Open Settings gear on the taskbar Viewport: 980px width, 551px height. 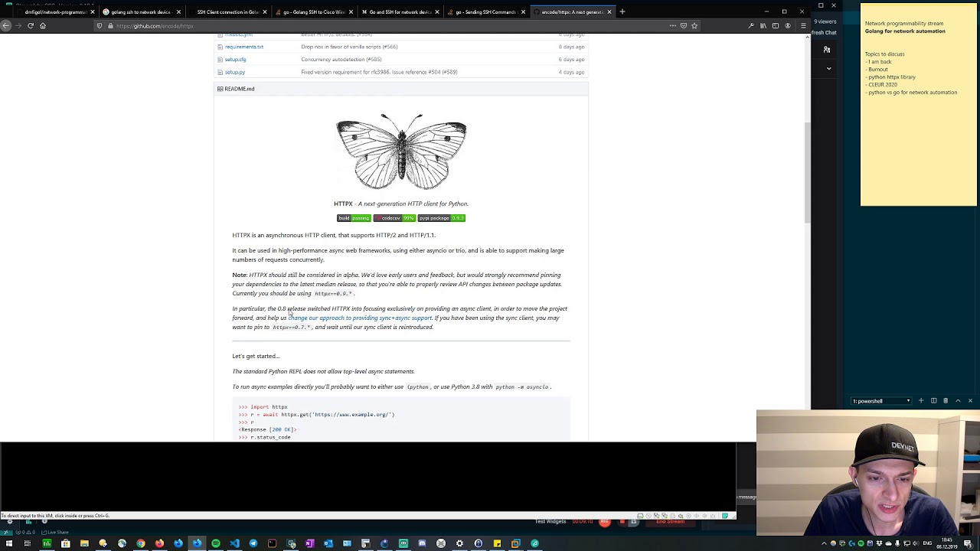click(x=459, y=544)
